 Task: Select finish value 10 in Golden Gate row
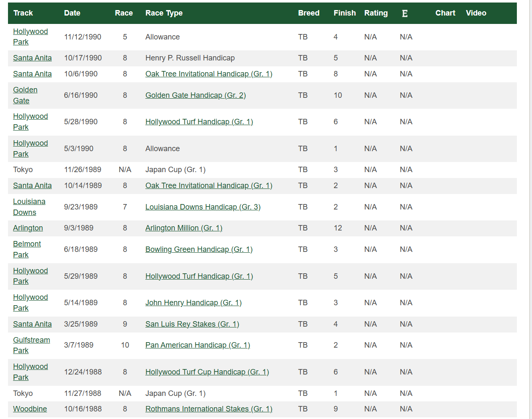338,95
